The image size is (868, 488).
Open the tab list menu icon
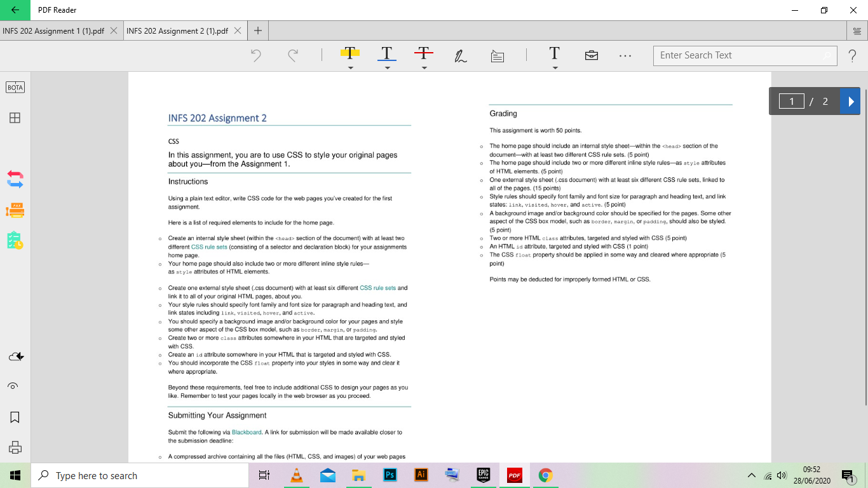tap(858, 31)
